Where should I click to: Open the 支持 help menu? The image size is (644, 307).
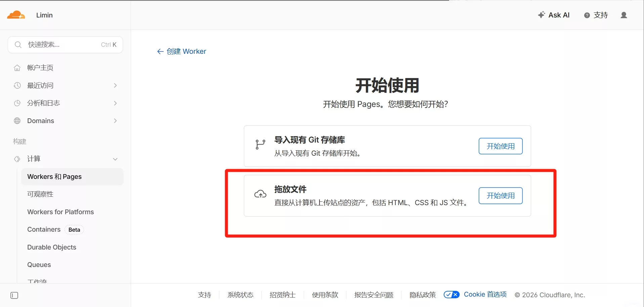tap(596, 15)
